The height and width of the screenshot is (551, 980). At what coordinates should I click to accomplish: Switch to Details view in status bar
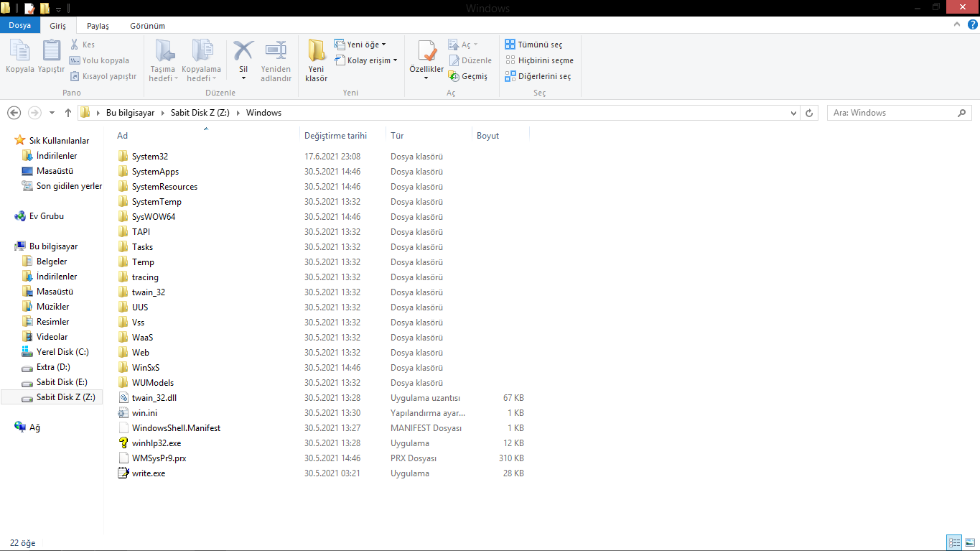coord(954,542)
